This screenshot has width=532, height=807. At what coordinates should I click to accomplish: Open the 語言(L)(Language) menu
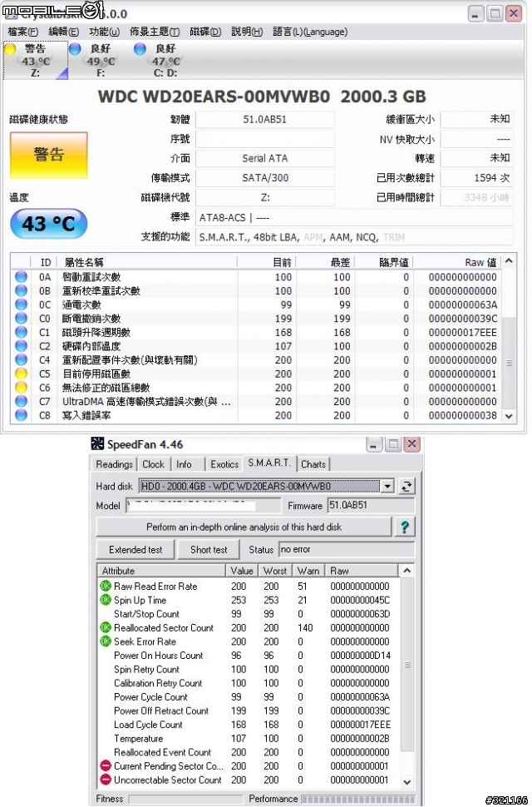pyautogui.click(x=310, y=32)
